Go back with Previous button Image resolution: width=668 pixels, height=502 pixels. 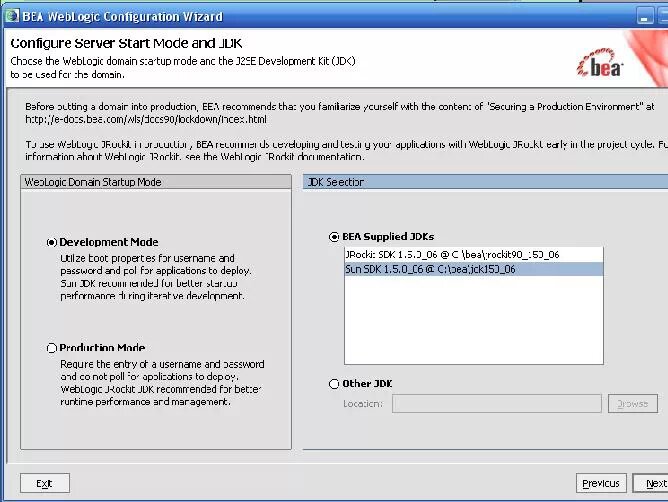[601, 483]
